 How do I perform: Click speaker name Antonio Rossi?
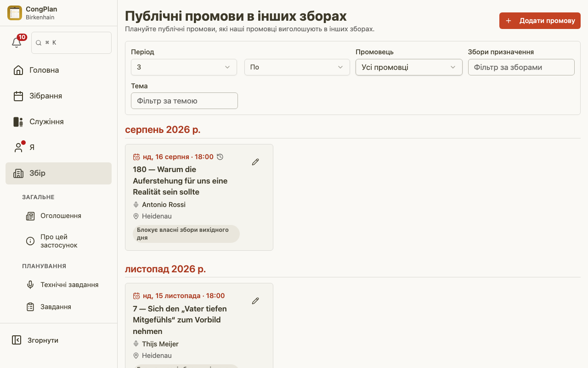(x=164, y=205)
